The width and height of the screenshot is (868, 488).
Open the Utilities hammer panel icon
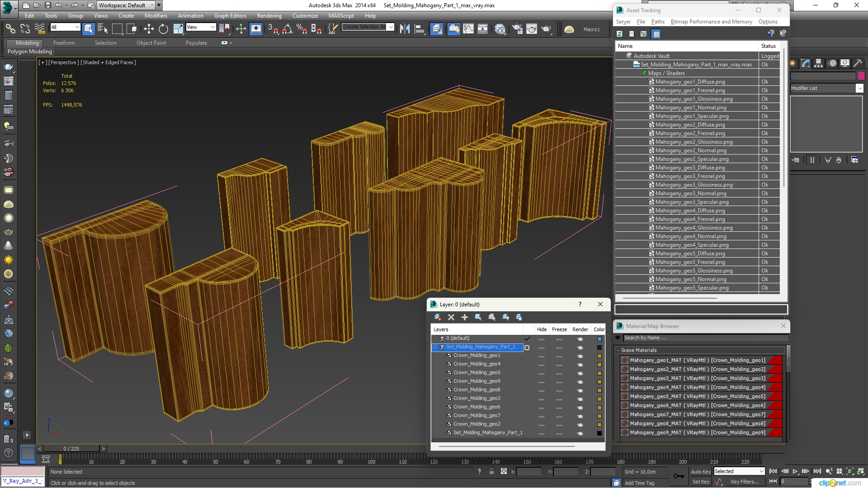click(858, 63)
